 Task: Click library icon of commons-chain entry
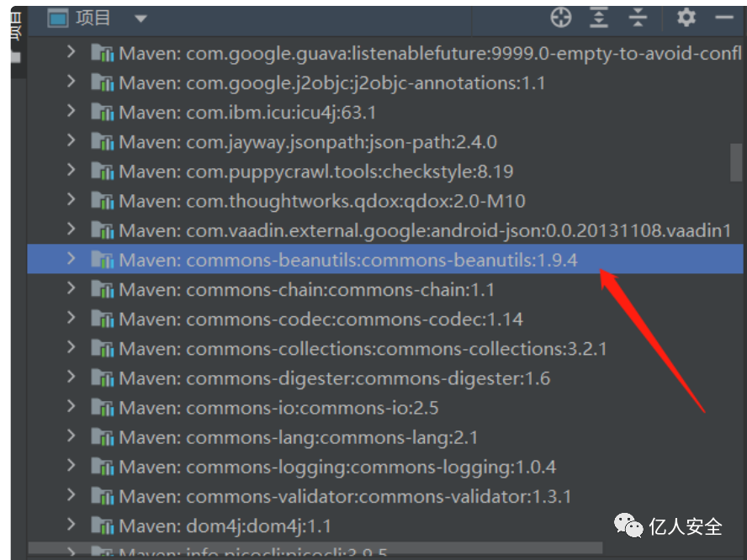pyautogui.click(x=103, y=289)
